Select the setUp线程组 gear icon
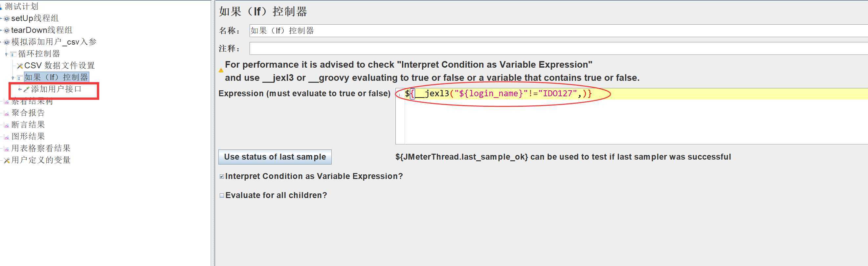 (6, 18)
